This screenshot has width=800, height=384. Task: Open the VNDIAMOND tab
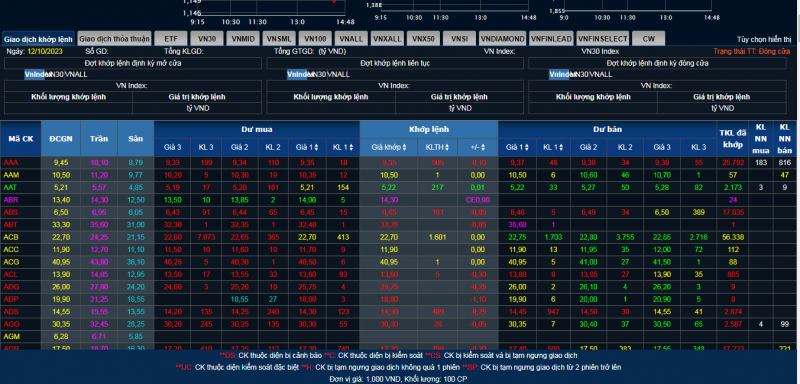(x=502, y=39)
